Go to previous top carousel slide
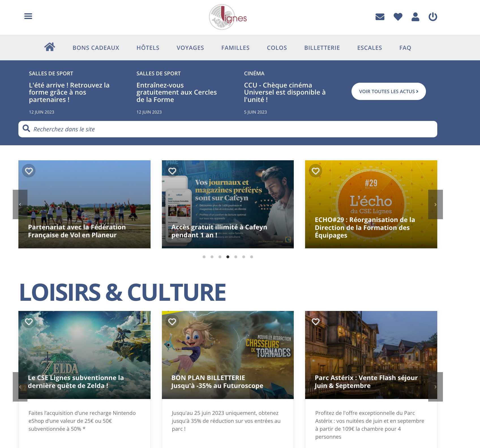The image size is (480, 448). coord(20,204)
